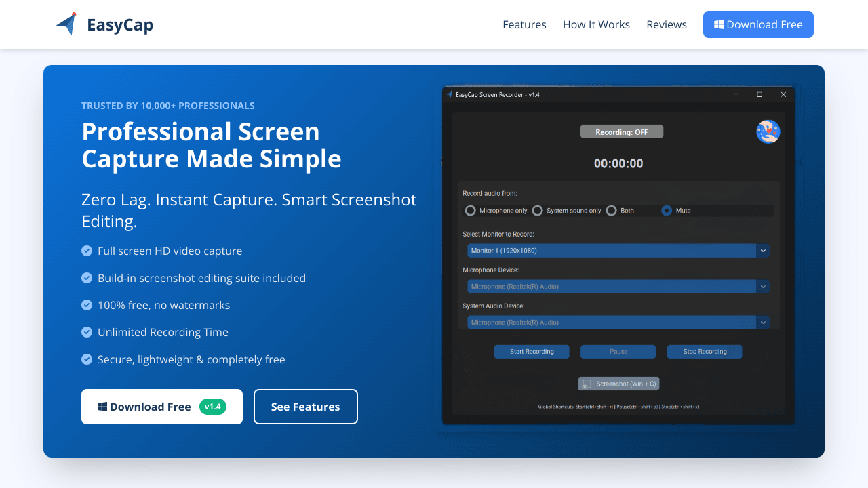Select the Microphone only radio option
Image resolution: width=868 pixels, height=488 pixels.
[470, 211]
